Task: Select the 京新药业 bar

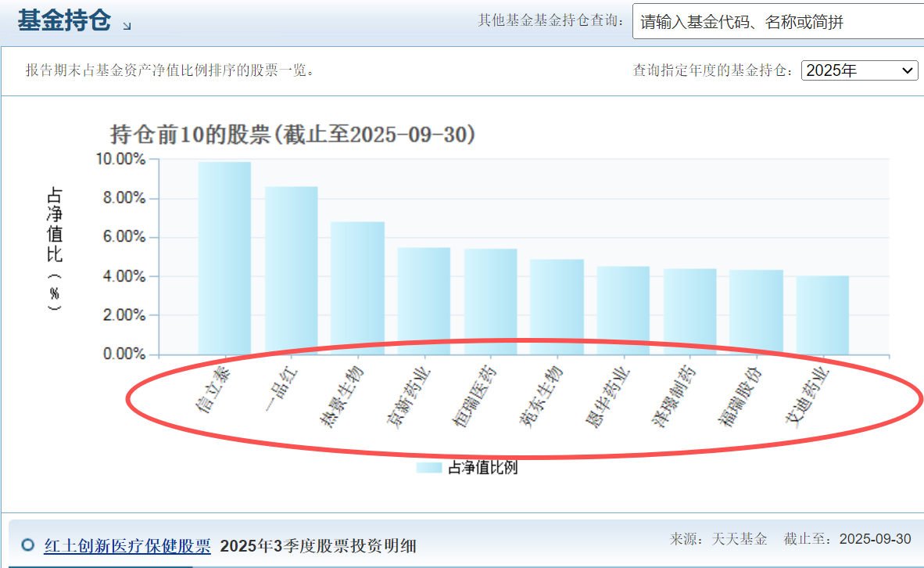Action: (x=424, y=300)
